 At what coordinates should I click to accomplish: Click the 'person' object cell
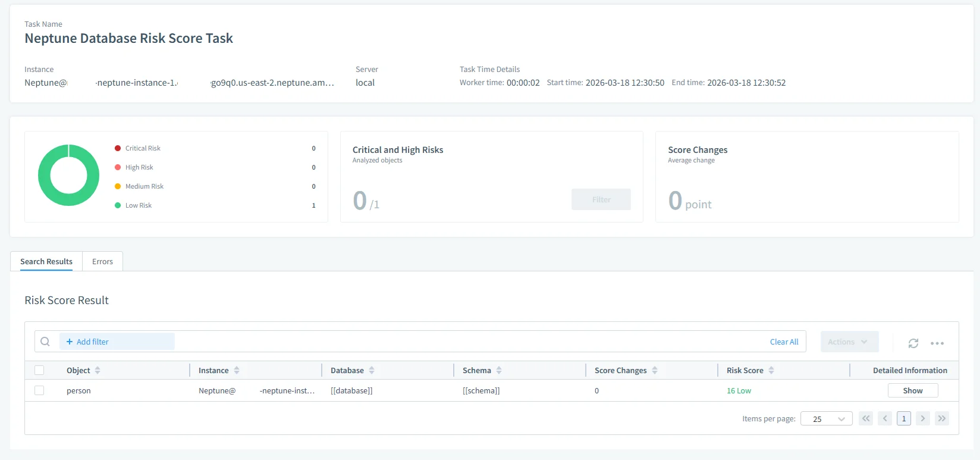tap(78, 391)
